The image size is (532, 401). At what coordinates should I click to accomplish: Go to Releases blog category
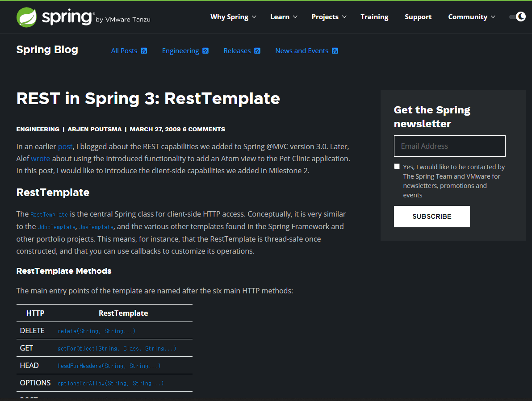tap(237, 51)
